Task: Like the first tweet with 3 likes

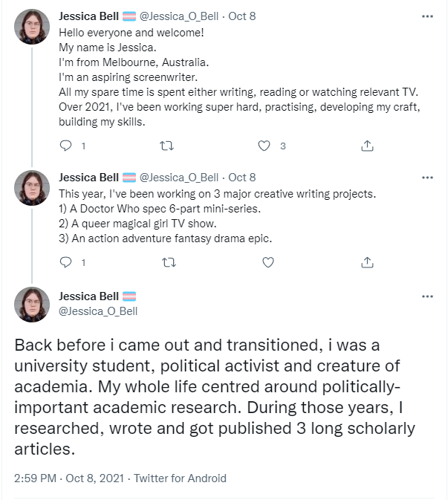Action: [x=264, y=146]
